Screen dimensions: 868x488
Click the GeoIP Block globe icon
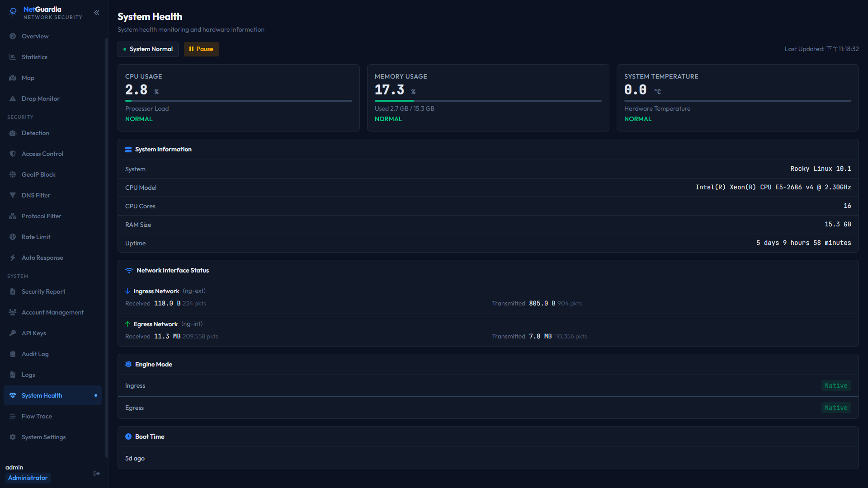click(x=13, y=174)
